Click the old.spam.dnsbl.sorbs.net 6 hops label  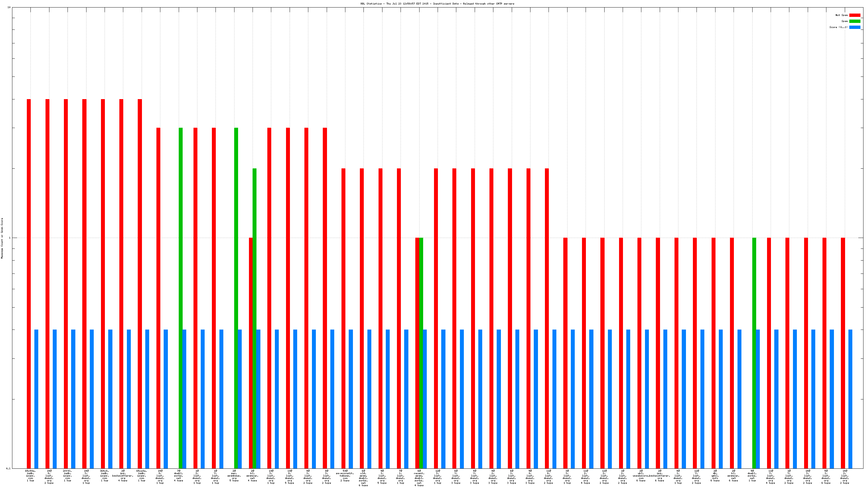coord(363,478)
